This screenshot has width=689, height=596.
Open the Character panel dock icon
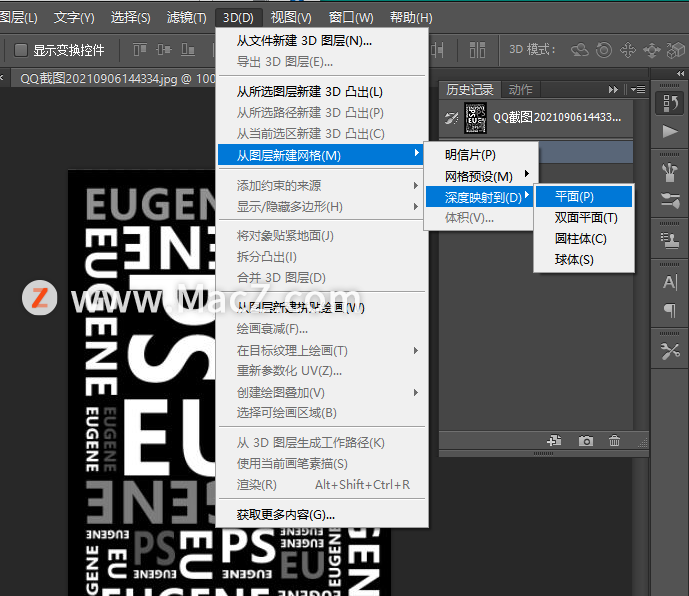(x=670, y=282)
